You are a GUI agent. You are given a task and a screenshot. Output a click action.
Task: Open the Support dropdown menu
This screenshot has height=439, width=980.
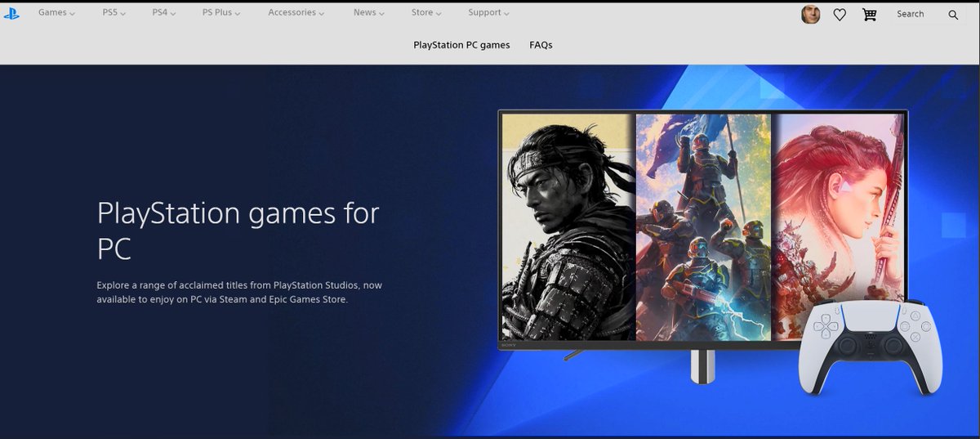coord(488,13)
